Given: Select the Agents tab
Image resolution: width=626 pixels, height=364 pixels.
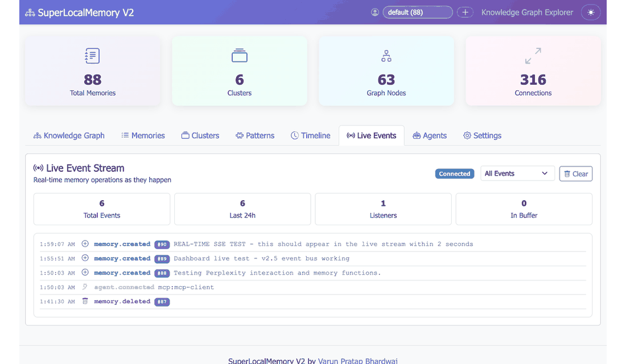Looking at the screenshot, I should [x=430, y=135].
